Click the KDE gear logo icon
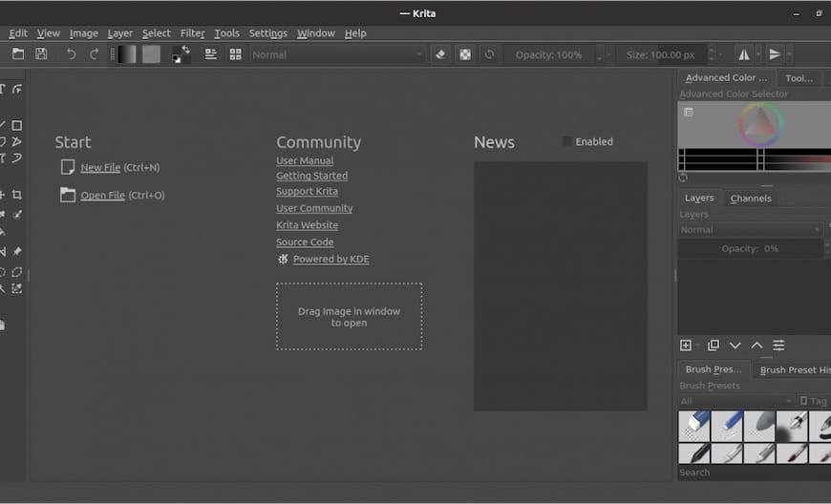This screenshot has height=504, width=831. pyautogui.click(x=283, y=259)
